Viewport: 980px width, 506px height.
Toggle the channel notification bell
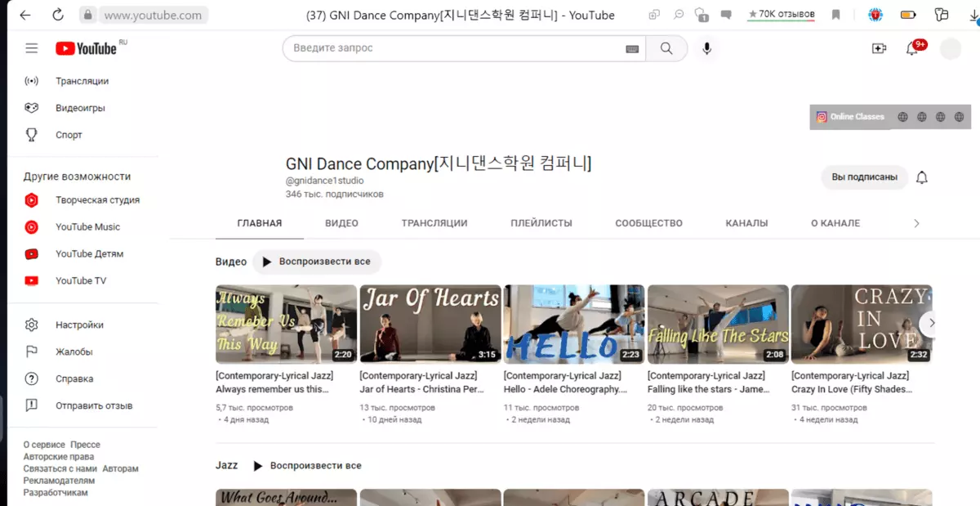click(922, 177)
